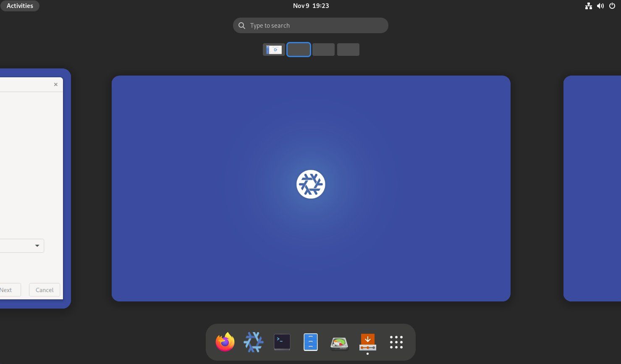Click Cancel in the setup dialog
The height and width of the screenshot is (364, 621).
(44, 290)
